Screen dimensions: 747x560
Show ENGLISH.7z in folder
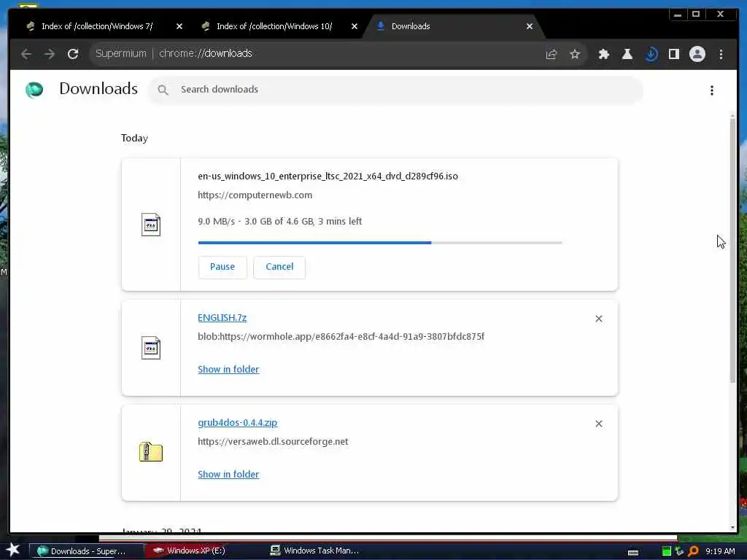228,370
